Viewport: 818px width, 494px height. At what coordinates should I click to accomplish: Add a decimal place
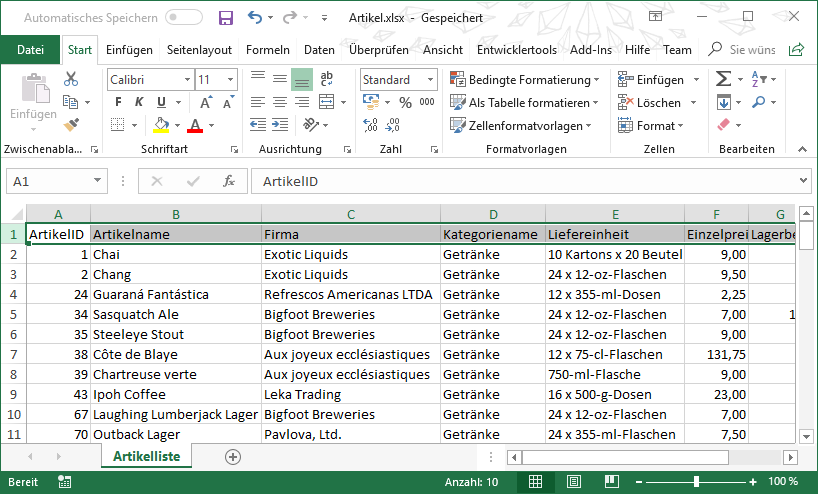370,125
